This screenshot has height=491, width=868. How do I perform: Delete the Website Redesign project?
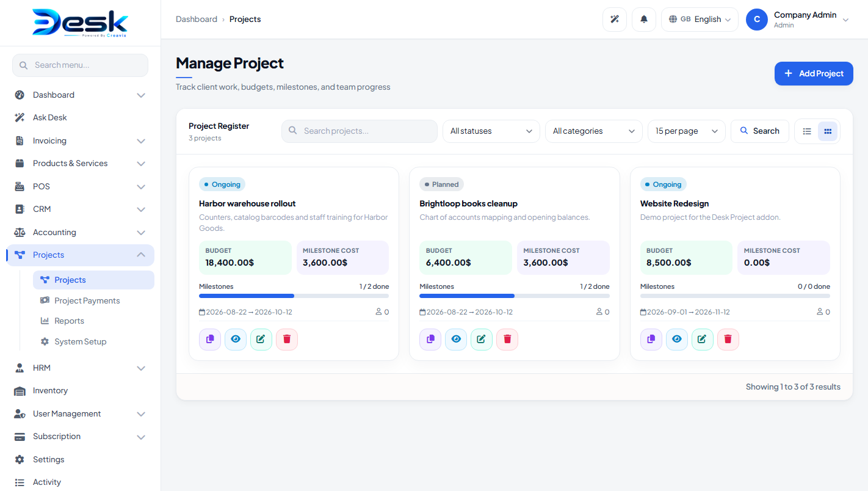728,340
